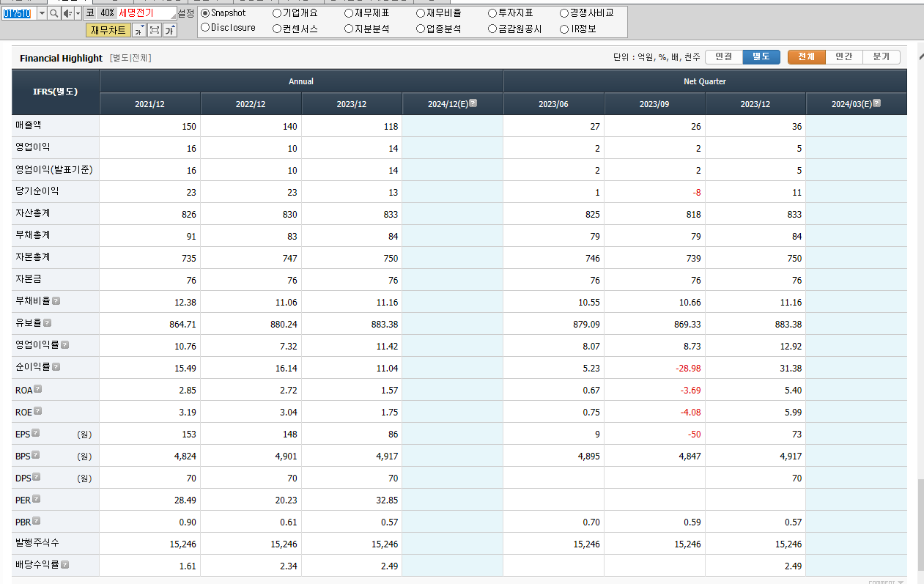Click the speaker/audio icon in toolbar

click(68, 12)
